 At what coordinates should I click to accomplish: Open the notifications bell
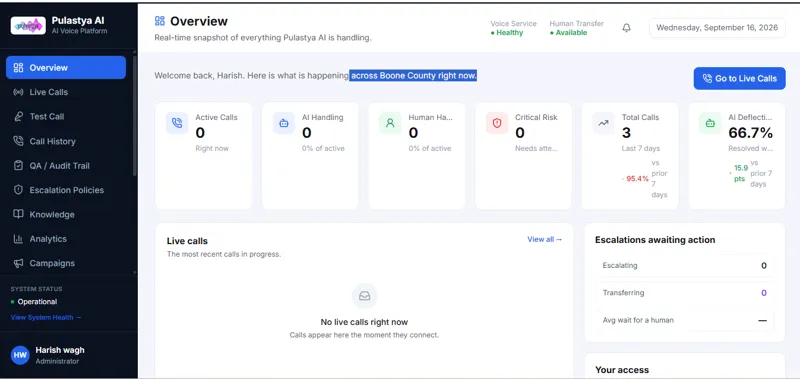pyautogui.click(x=627, y=28)
